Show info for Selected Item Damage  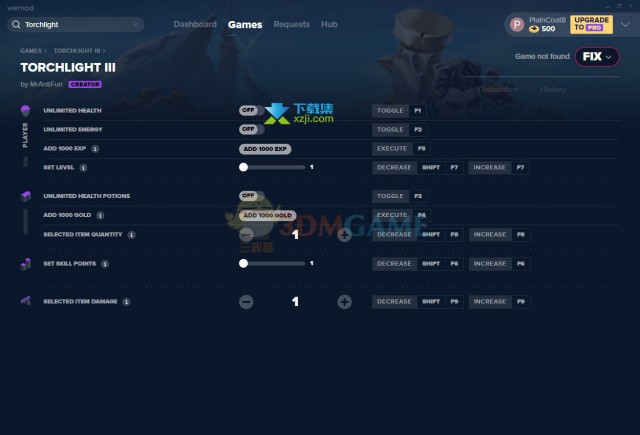point(127,302)
